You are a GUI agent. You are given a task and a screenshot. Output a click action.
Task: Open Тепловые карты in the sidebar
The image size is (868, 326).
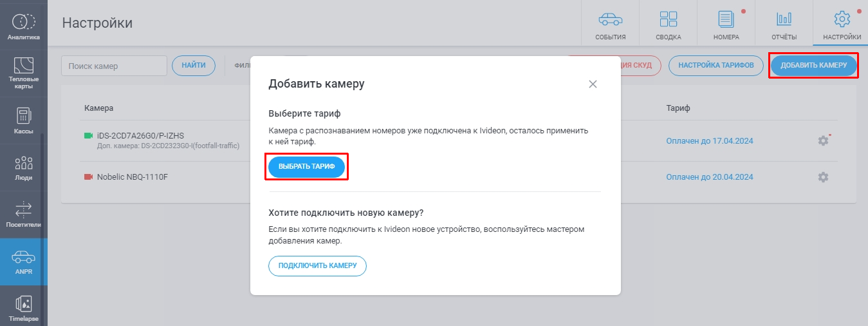click(x=23, y=72)
